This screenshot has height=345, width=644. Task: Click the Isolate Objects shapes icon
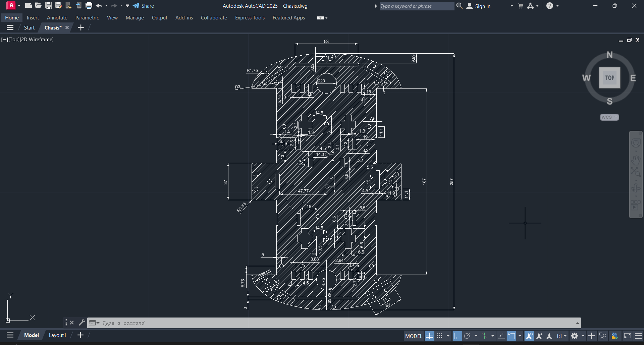(x=603, y=336)
